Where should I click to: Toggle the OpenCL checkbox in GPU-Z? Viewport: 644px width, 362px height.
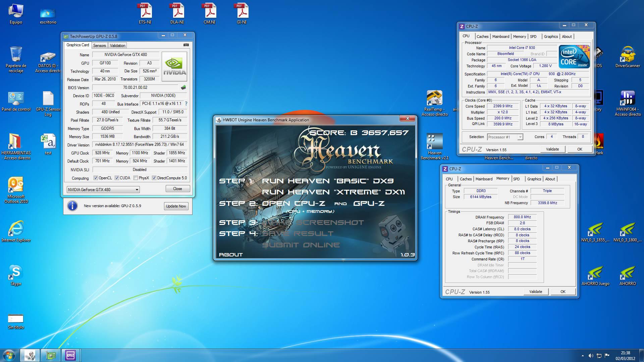[96, 178]
